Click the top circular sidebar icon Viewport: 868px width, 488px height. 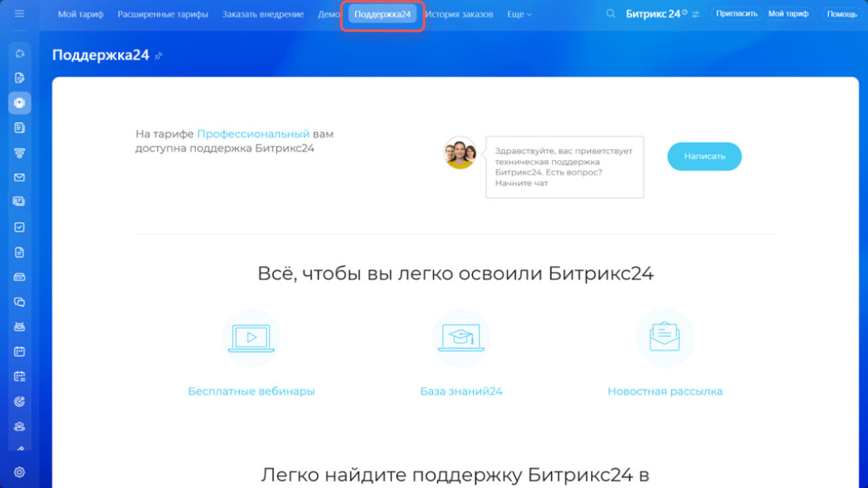tap(20, 53)
